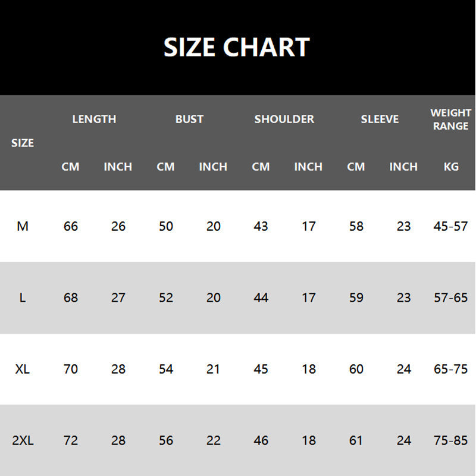Click the SLEEVE column header
The width and height of the screenshot is (476, 476).
coord(380,119)
